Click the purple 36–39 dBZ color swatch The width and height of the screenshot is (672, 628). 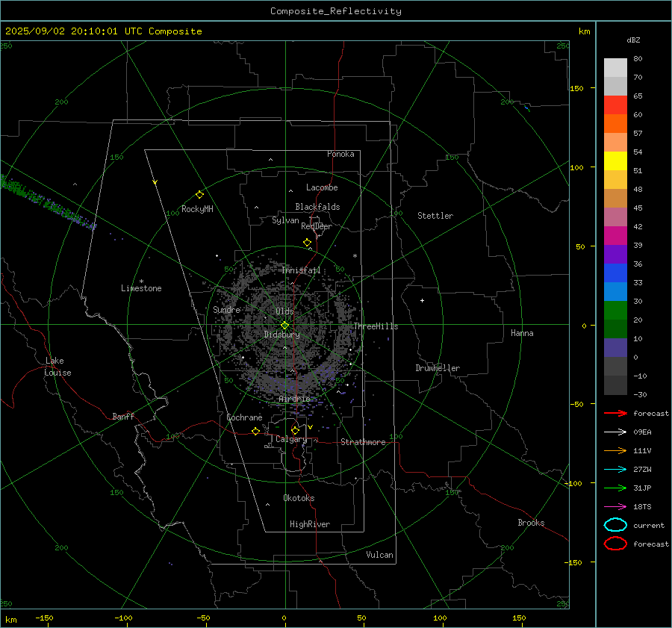point(615,255)
